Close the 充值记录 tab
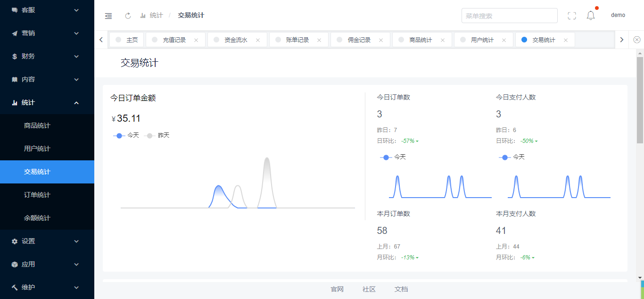This screenshot has height=299, width=644. tap(196, 41)
